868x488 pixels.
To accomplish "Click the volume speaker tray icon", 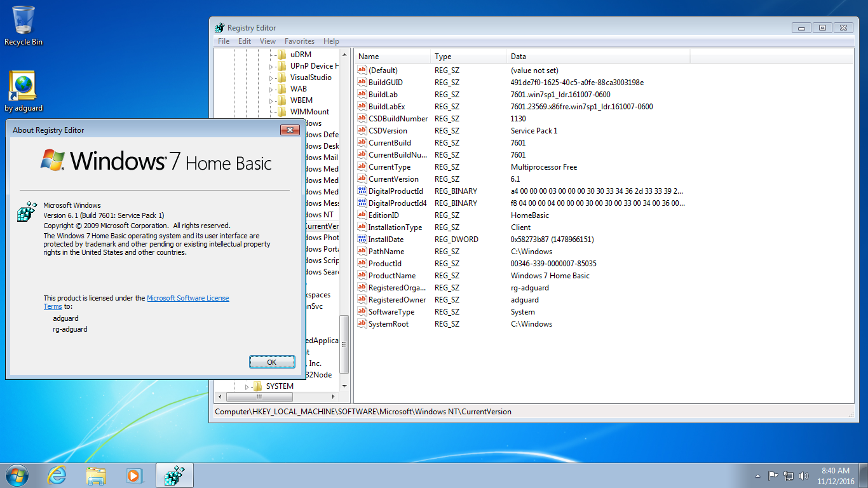I will pyautogui.click(x=804, y=475).
